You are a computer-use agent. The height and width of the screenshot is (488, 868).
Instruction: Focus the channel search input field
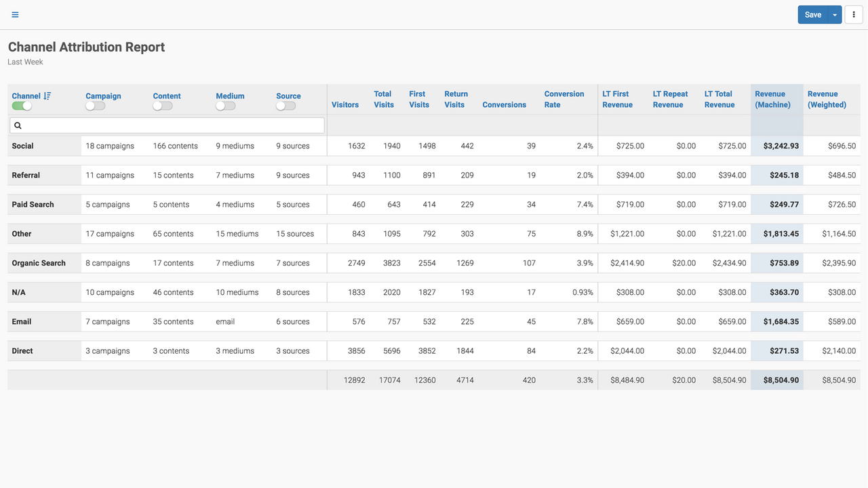tap(167, 125)
